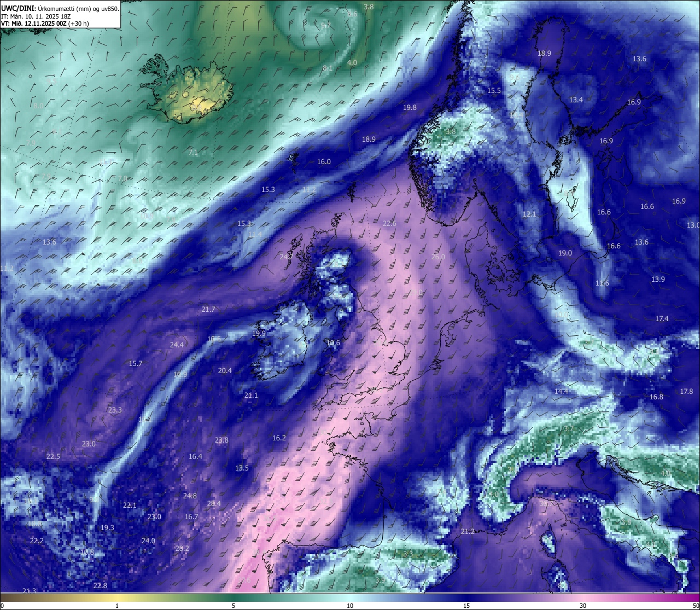Click the "24.8" value label on the map
The width and height of the screenshot is (700, 610).
(x=190, y=496)
